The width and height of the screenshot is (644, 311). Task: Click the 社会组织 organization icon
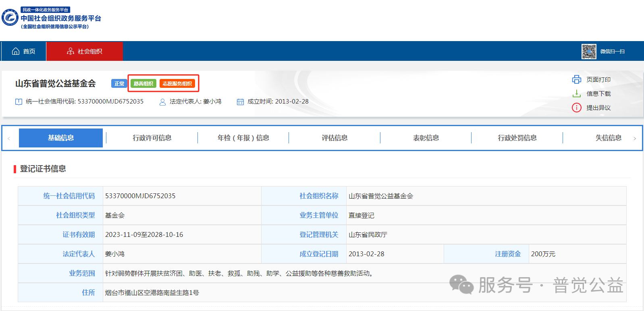71,51
